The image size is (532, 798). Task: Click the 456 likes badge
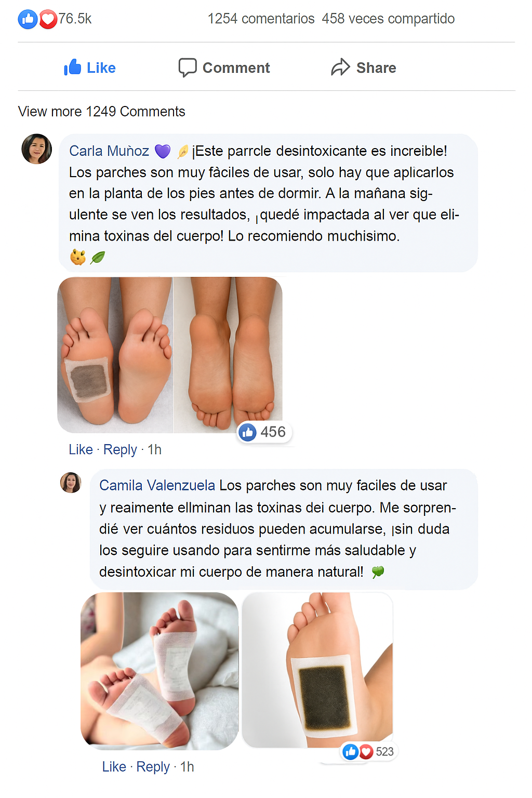pyautogui.click(x=265, y=432)
